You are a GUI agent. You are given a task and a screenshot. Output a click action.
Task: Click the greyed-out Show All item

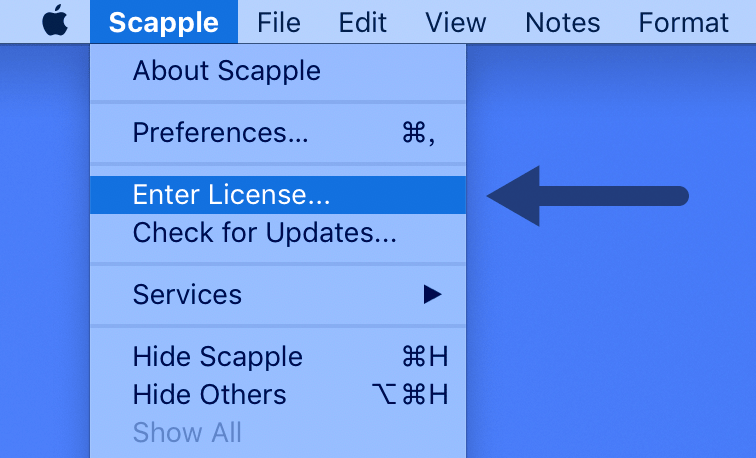coord(187,432)
